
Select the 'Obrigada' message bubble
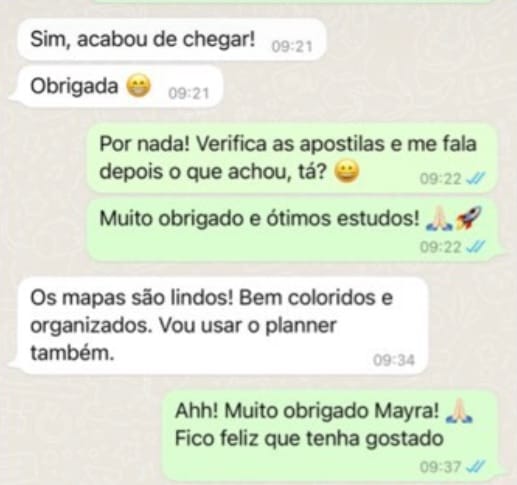point(115,86)
